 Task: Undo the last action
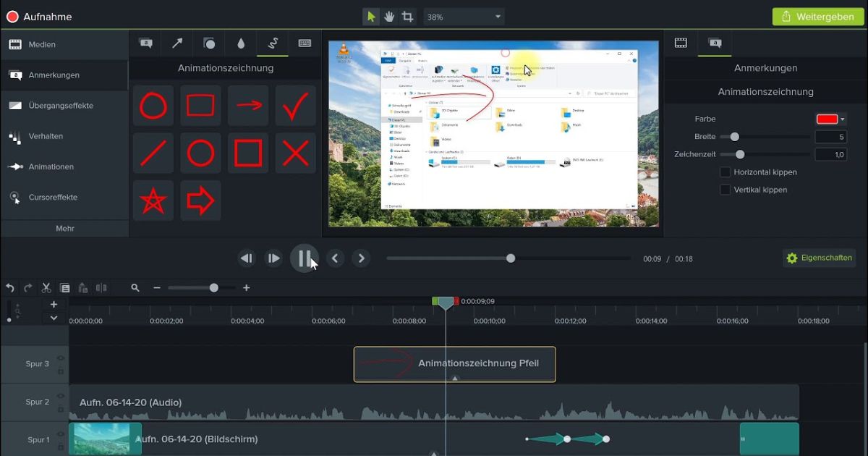(x=9, y=287)
